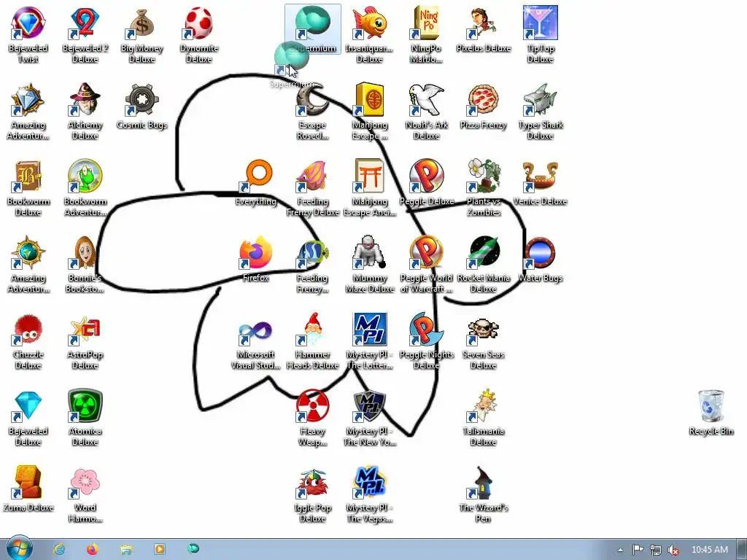Select the Venice Deluxe gondola icon
Screen dimensions: 747x560
point(541,183)
